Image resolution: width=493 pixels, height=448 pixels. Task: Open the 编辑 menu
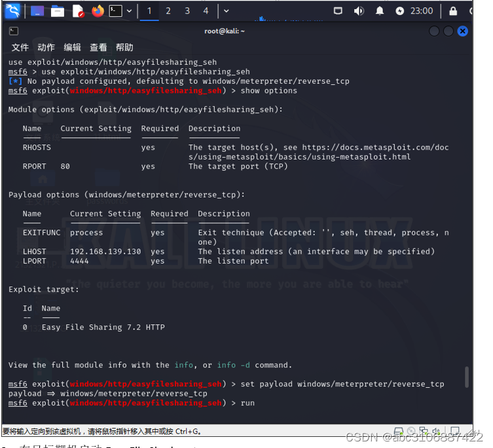pyautogui.click(x=72, y=48)
